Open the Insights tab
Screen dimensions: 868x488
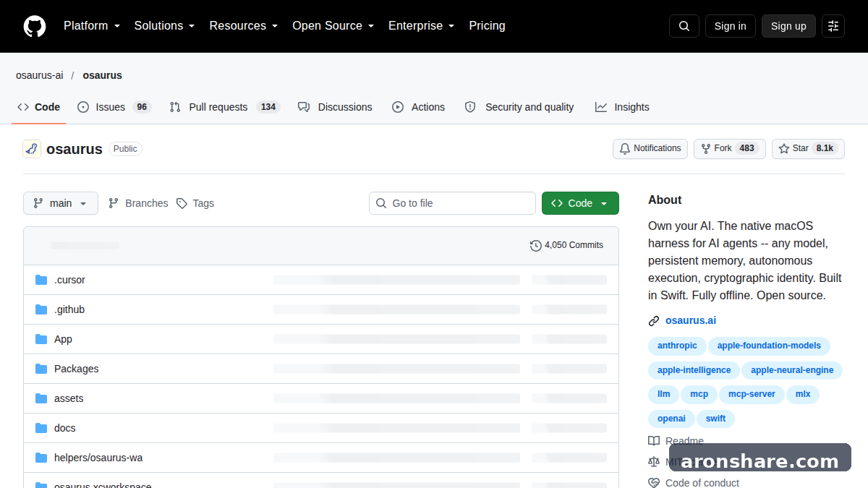[622, 107]
